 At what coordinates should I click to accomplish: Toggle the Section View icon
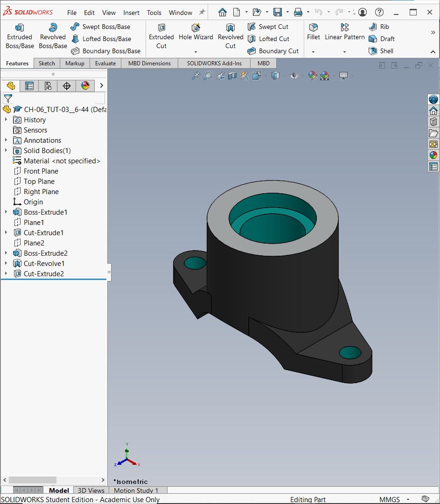(232, 76)
